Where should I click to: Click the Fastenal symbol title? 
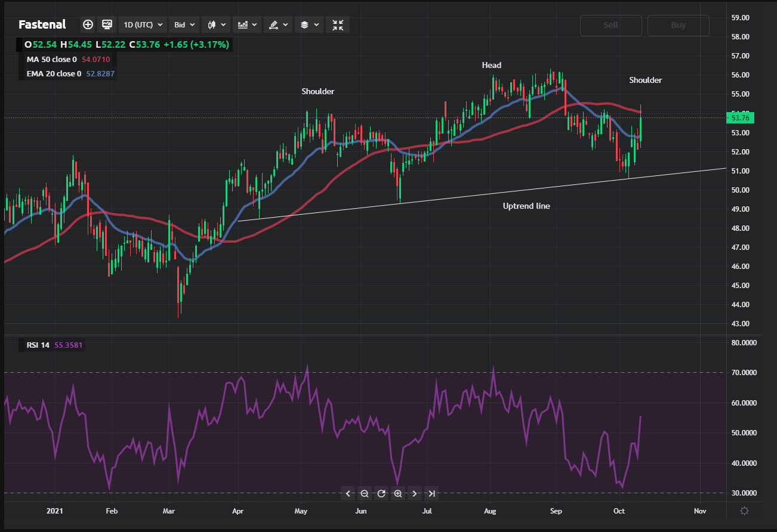(x=42, y=25)
